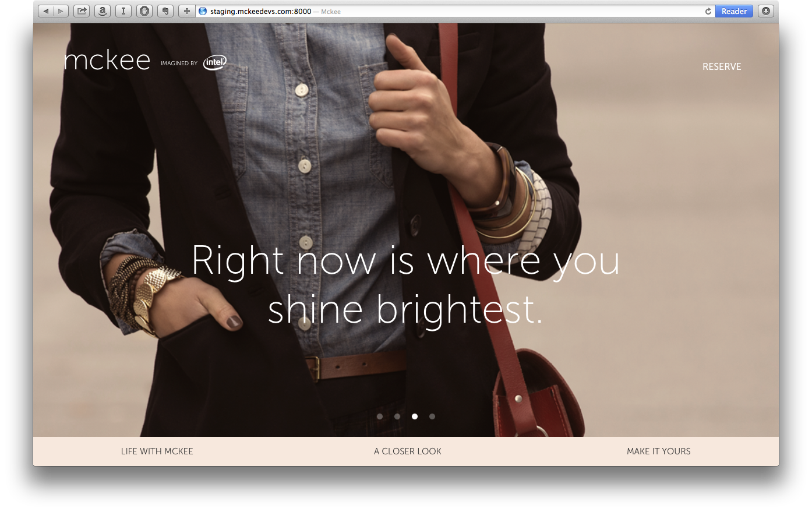Activate the hand-shaped content blocker extension
The width and height of the screenshot is (812, 512).
[x=144, y=10]
